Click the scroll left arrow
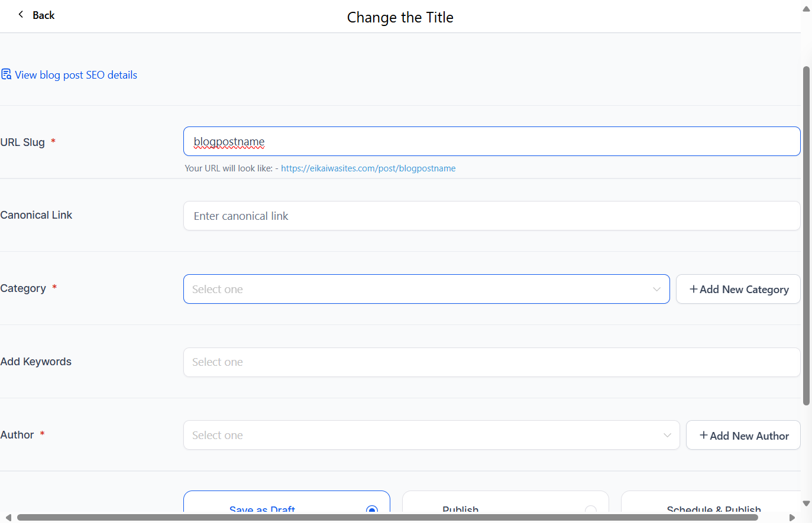 click(8, 518)
